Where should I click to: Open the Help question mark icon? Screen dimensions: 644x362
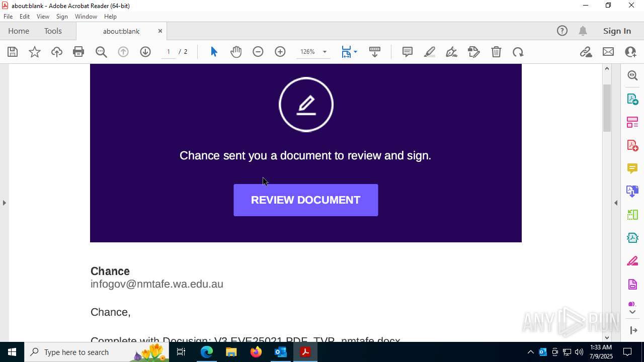(x=562, y=31)
